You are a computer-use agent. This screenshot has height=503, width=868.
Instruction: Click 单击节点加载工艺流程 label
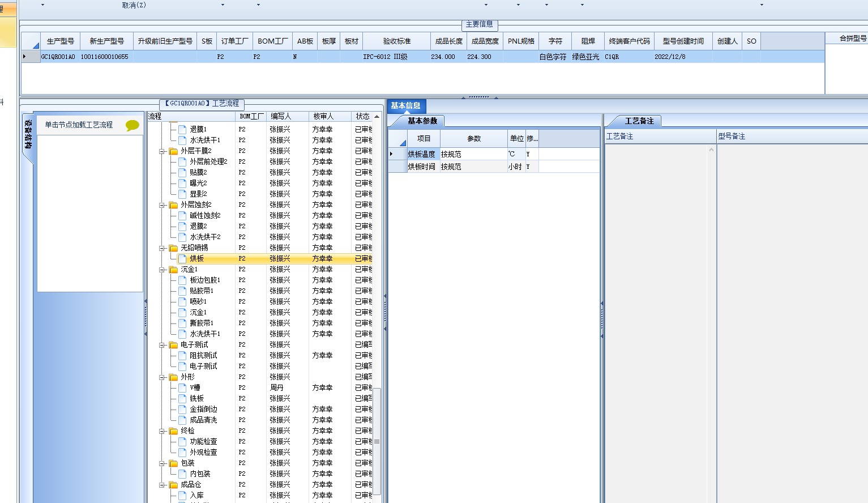pyautogui.click(x=79, y=125)
